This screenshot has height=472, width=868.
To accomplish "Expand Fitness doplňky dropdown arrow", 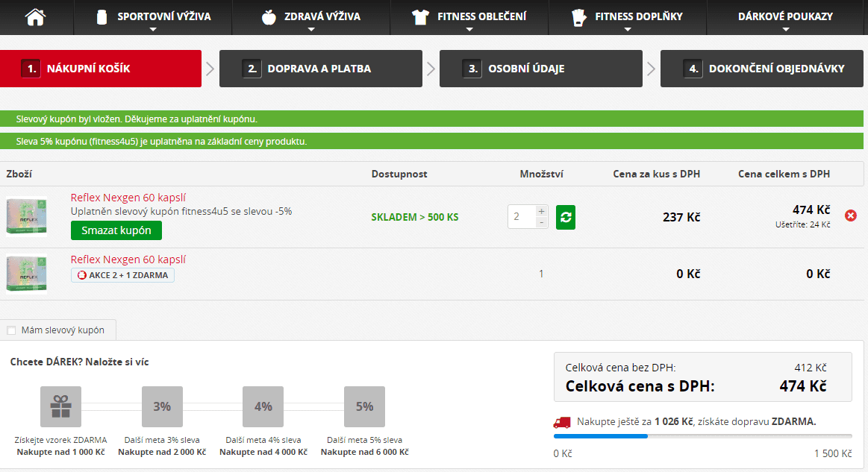I will pos(627,29).
